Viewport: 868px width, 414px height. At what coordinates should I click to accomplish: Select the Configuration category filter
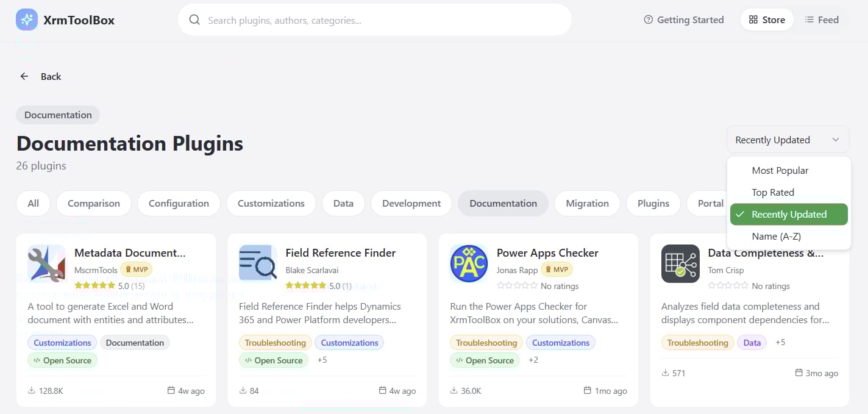(179, 203)
